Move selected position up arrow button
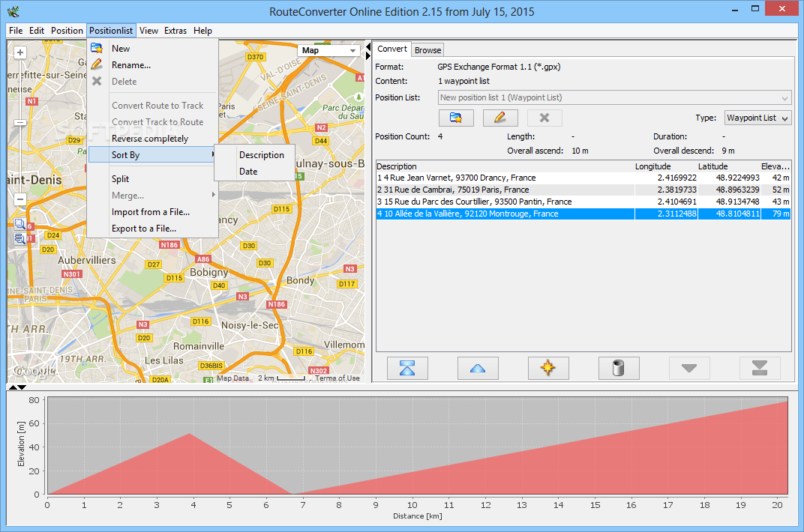The image size is (804, 532). 478,368
